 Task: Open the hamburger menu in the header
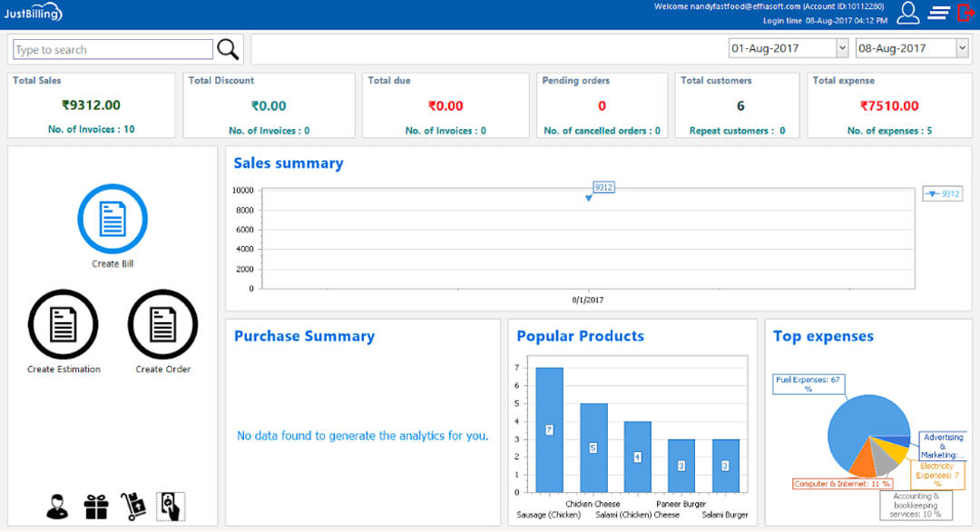[x=940, y=13]
